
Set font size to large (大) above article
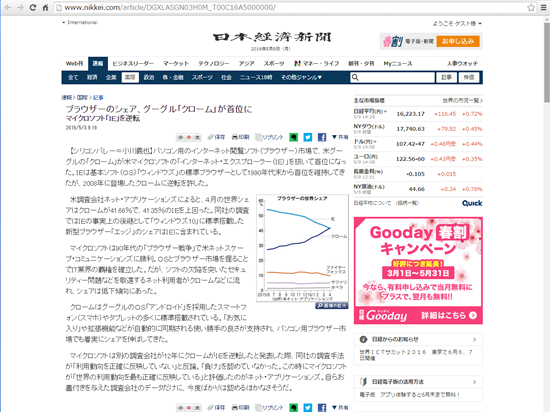(x=197, y=137)
